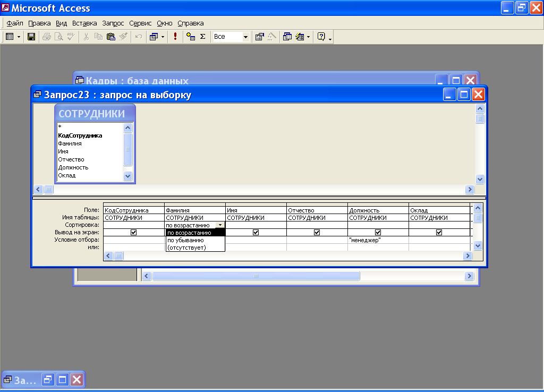Uncheck show box under Оклад column
This screenshot has height=392, width=544.
click(439, 233)
